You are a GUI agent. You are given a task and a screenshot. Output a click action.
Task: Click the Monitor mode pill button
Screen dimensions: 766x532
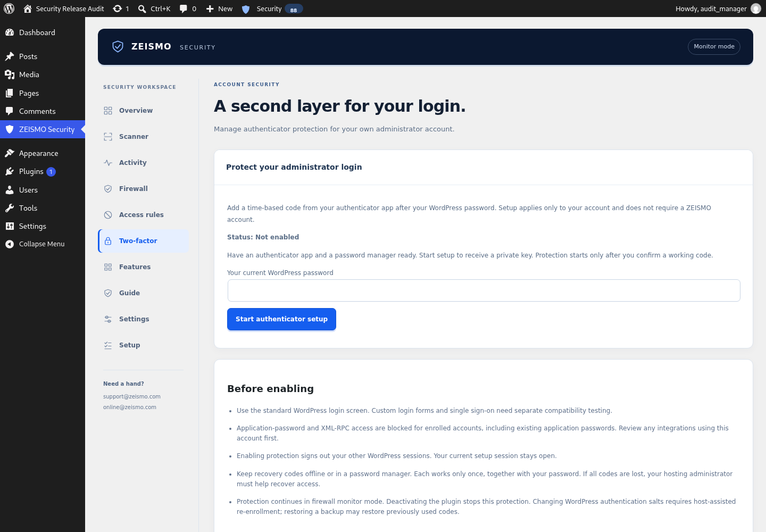(x=714, y=47)
